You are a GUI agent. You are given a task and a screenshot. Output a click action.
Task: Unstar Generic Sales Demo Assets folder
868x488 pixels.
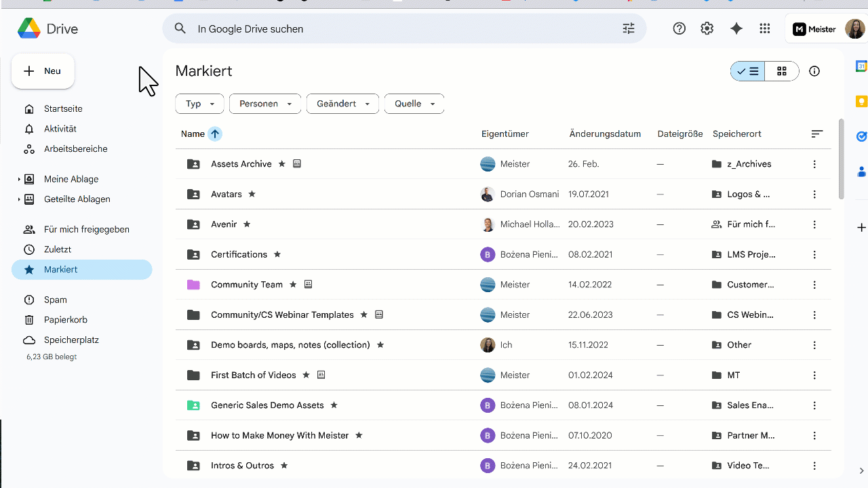click(x=334, y=405)
